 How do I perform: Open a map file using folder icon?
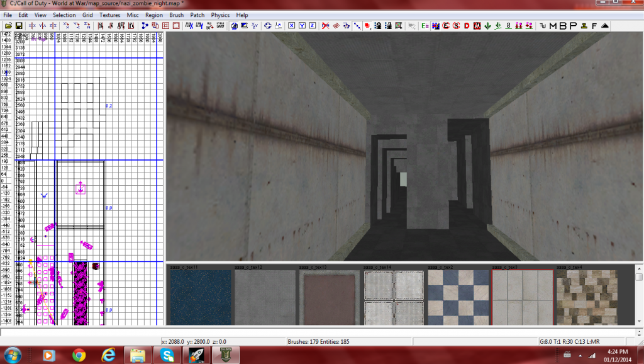click(8, 25)
